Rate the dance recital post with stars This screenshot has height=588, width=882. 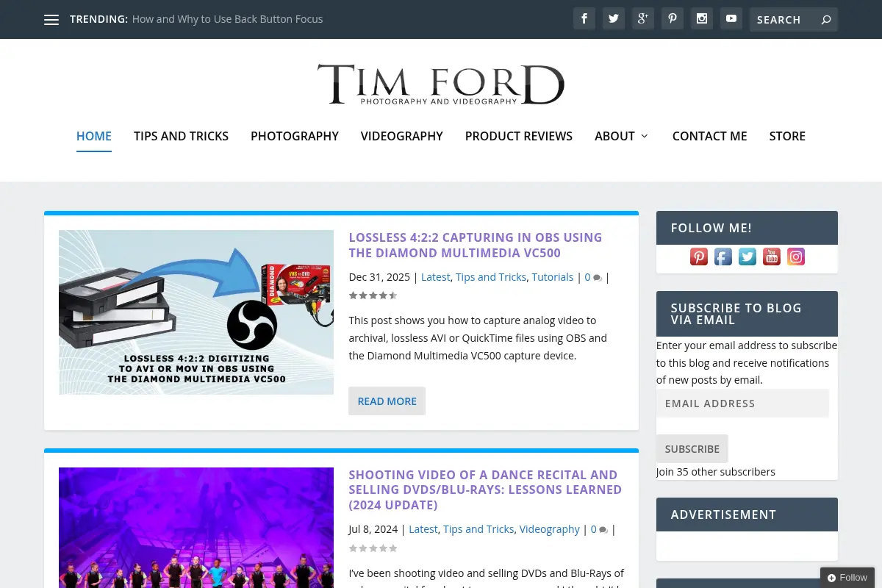click(x=373, y=548)
